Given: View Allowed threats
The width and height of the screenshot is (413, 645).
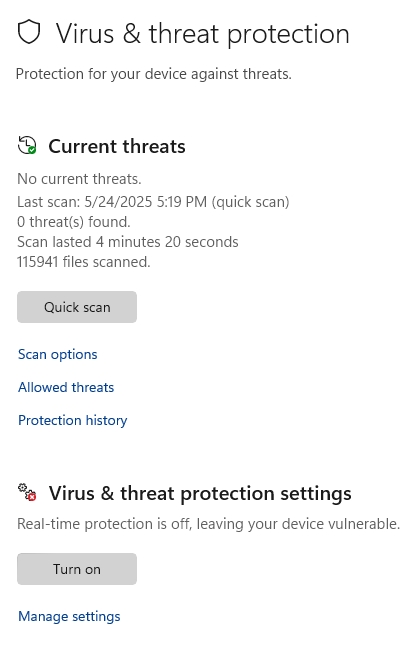Looking at the screenshot, I should tap(66, 387).
